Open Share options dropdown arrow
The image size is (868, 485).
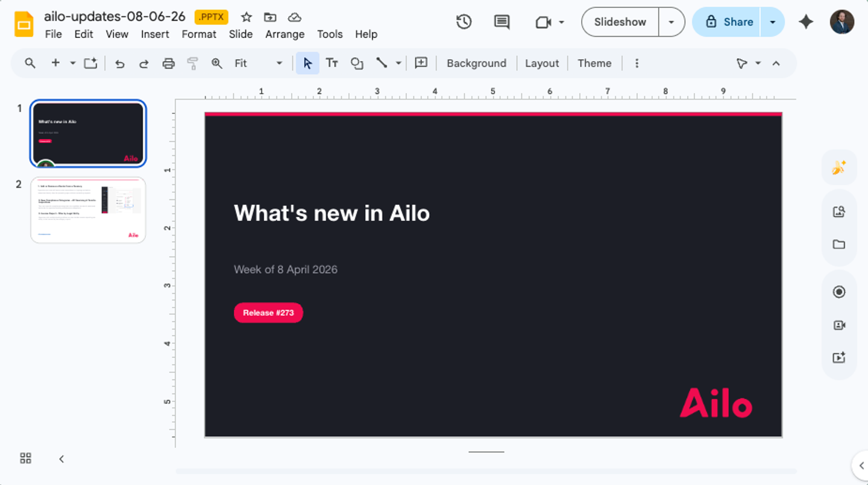pos(772,22)
